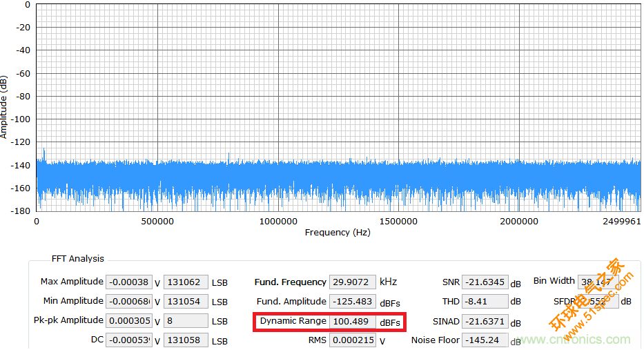This screenshot has width=644, height=350.
Task: Click the Amplitude (dB) axis title
Action: point(4,107)
